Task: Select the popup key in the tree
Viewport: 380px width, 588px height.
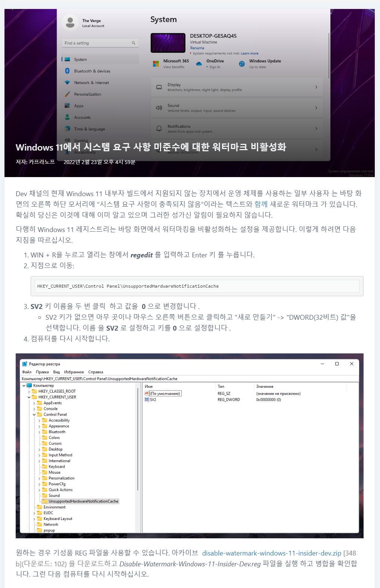Action: (x=49, y=530)
